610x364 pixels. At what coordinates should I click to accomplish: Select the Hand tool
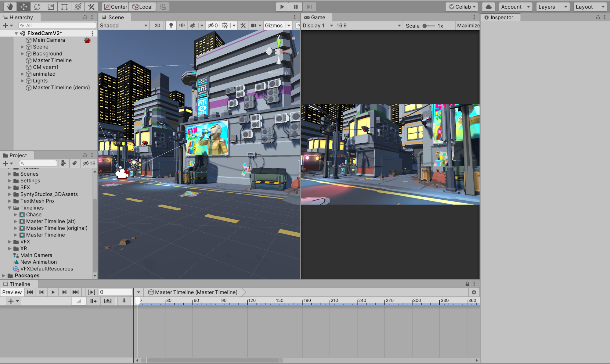pos(10,7)
